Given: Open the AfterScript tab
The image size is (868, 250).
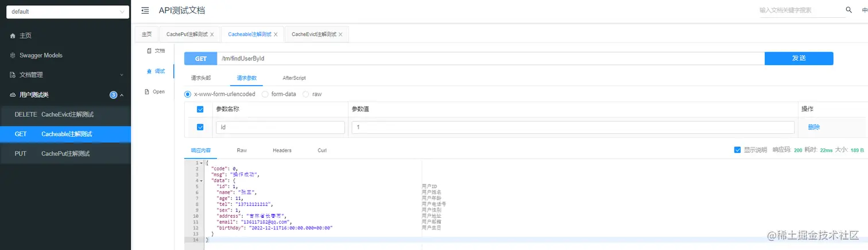Looking at the screenshot, I should click(294, 78).
